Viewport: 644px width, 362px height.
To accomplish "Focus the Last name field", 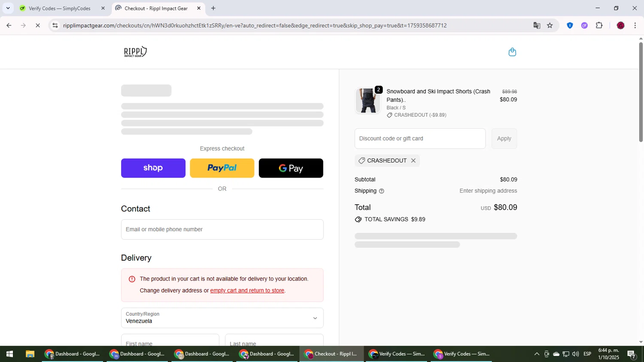I will tap(274, 341).
